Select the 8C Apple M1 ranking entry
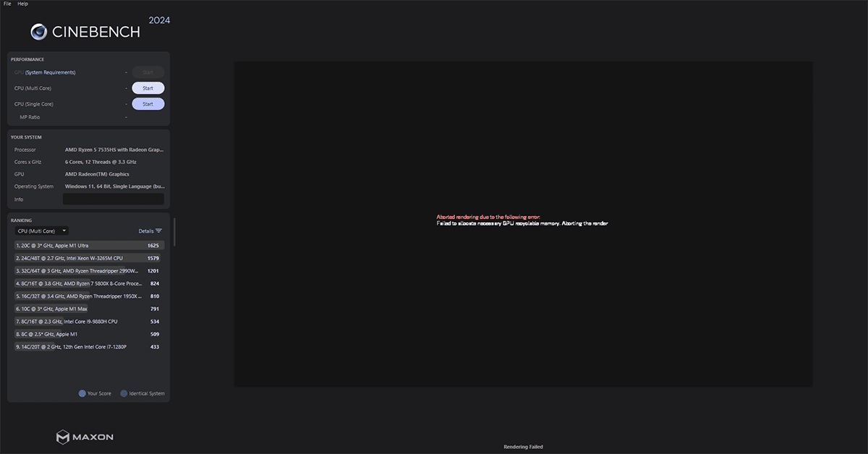The image size is (868, 454). (89, 334)
